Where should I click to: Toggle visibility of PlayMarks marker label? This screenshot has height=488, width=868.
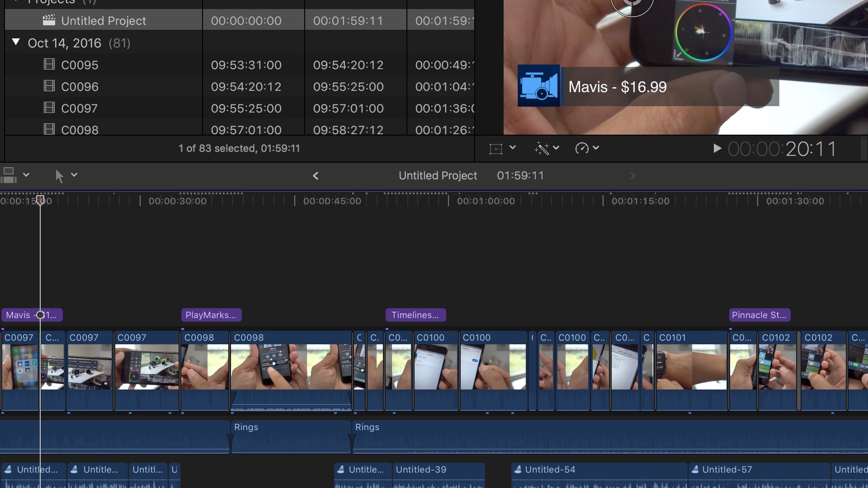(x=210, y=314)
